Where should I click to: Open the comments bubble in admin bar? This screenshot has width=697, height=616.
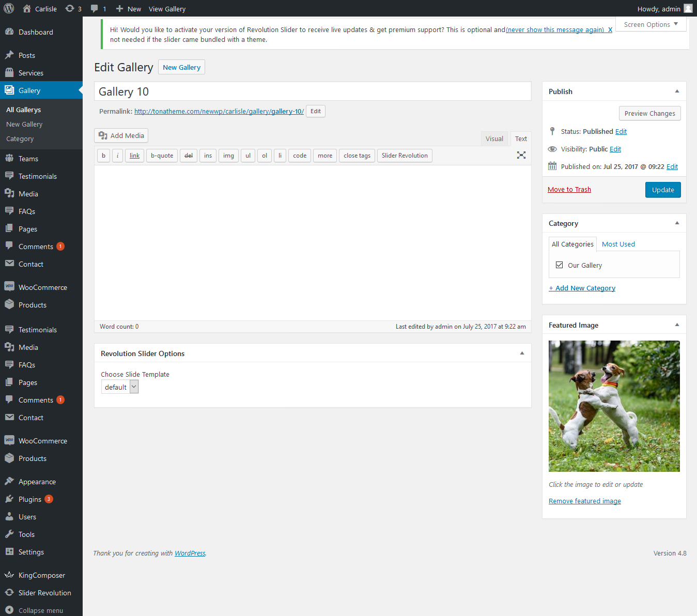[x=98, y=9]
